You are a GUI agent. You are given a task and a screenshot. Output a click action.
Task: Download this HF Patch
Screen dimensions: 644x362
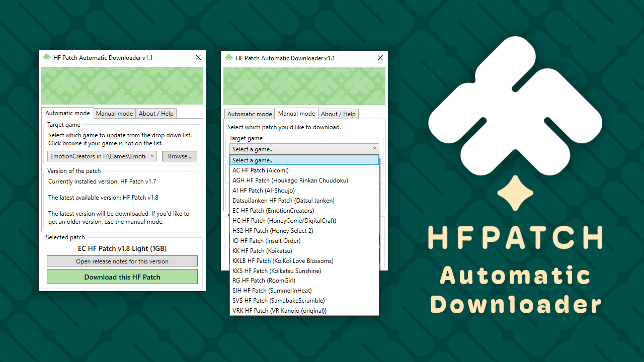[122, 277]
